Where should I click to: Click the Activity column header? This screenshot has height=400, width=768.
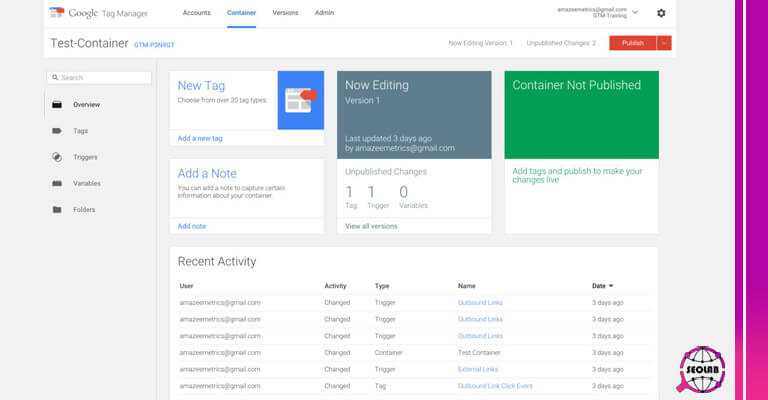[335, 286]
